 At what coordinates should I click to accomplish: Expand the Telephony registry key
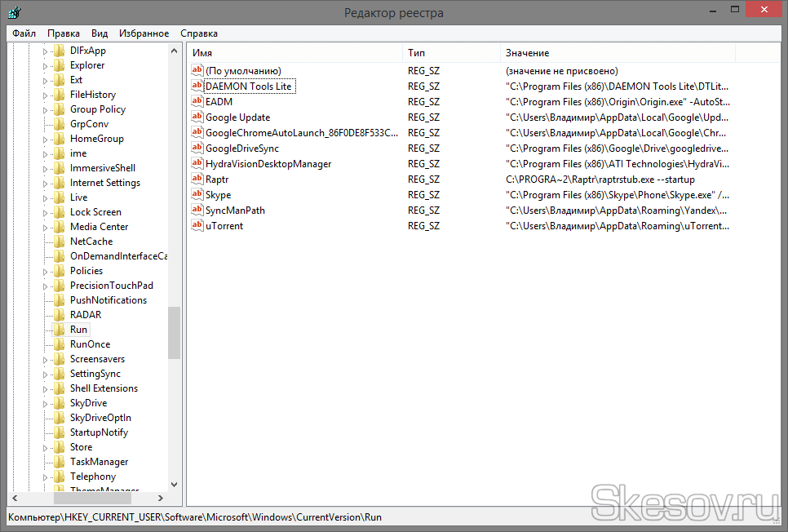click(46, 477)
